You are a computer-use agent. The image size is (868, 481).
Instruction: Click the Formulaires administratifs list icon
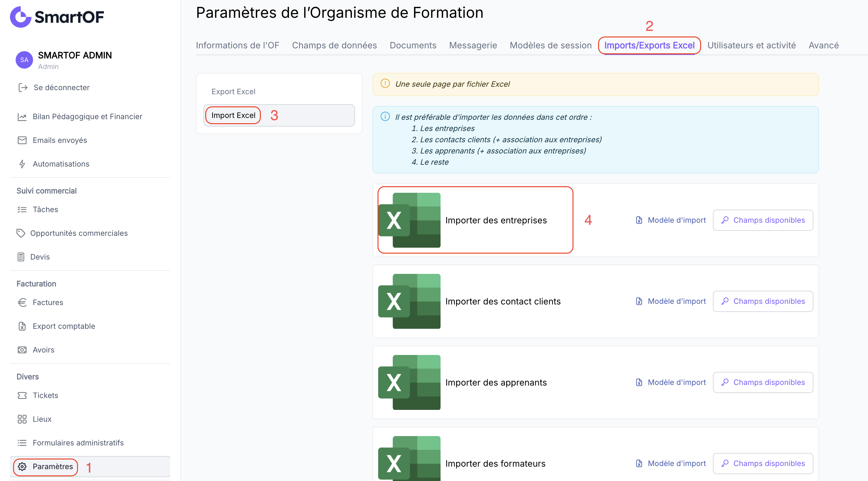(22, 443)
